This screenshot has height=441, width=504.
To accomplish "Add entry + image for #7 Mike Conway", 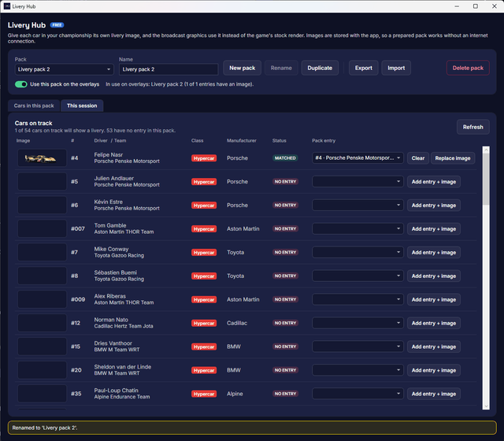I will 434,252.
